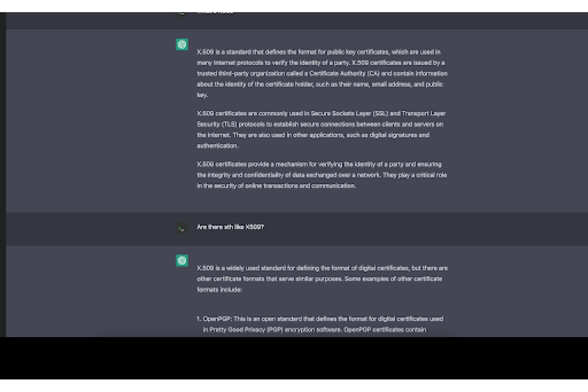Click the line 'formats include:'

pos(219,290)
